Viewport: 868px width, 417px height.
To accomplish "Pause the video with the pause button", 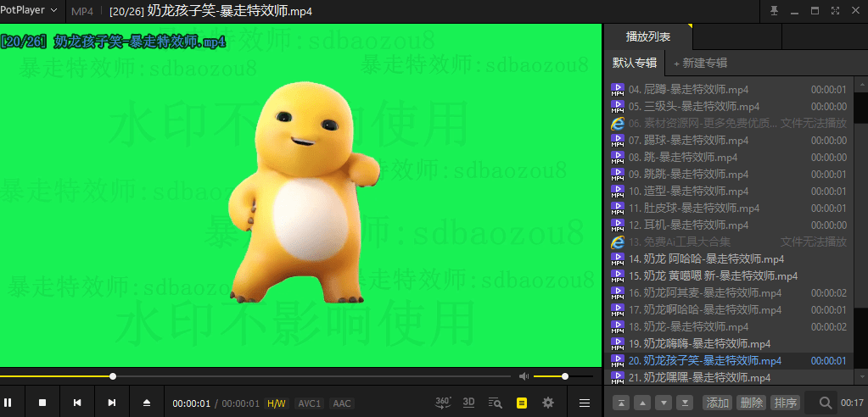I will [8, 403].
